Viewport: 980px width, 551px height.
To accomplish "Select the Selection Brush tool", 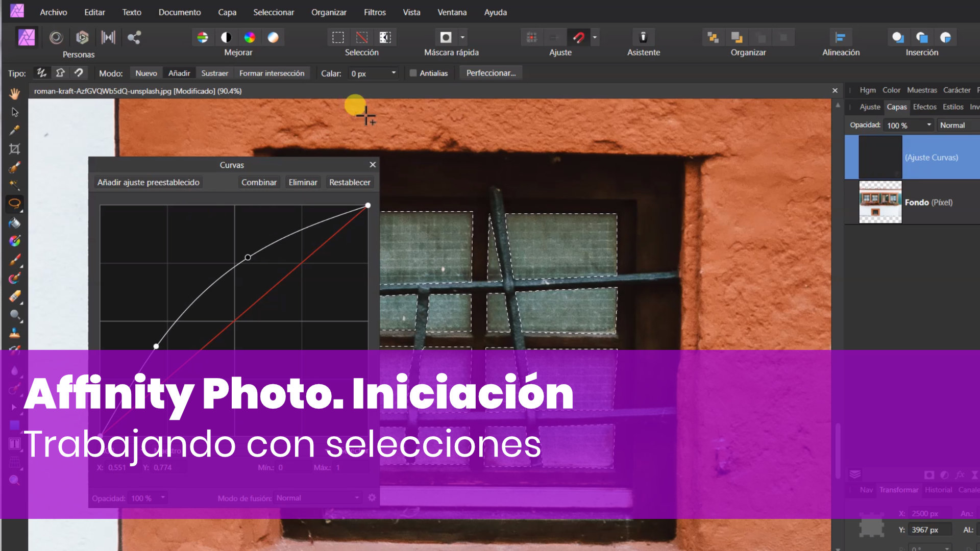I will click(14, 167).
